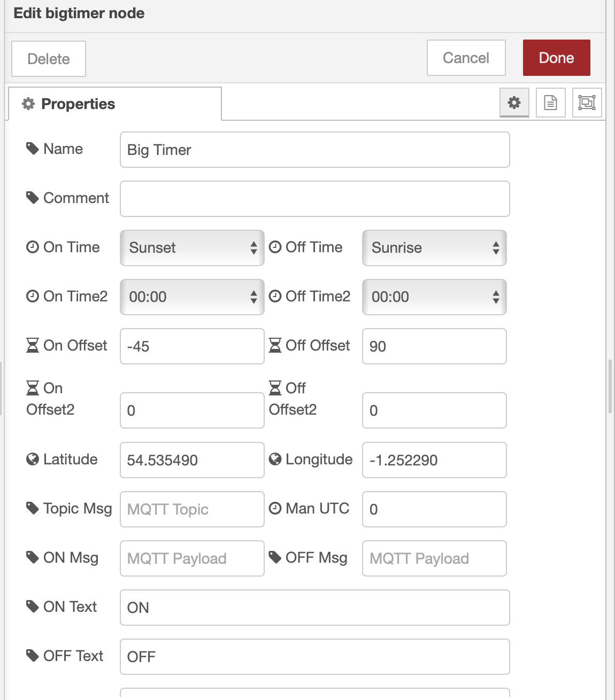Open the Off Time Sunrise dropdown
Image resolution: width=615 pixels, height=700 pixels.
tap(434, 248)
